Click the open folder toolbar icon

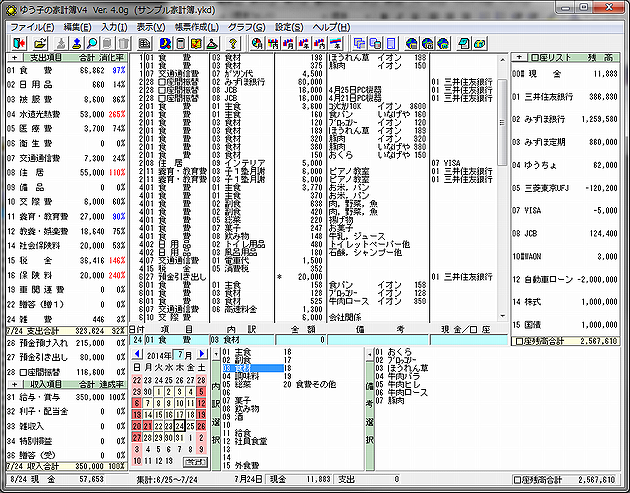39,44
